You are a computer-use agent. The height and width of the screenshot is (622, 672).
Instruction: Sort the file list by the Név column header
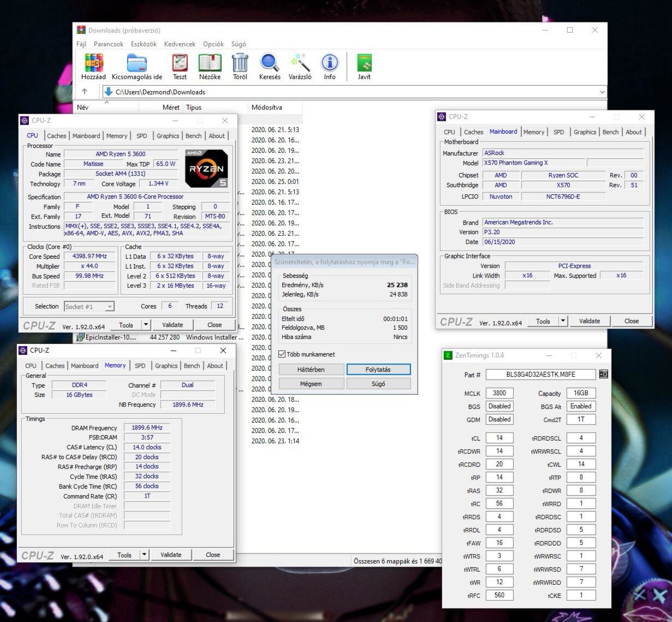(106, 108)
